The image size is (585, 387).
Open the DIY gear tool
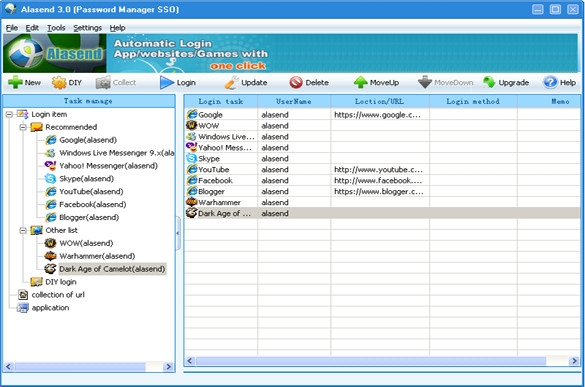click(59, 82)
